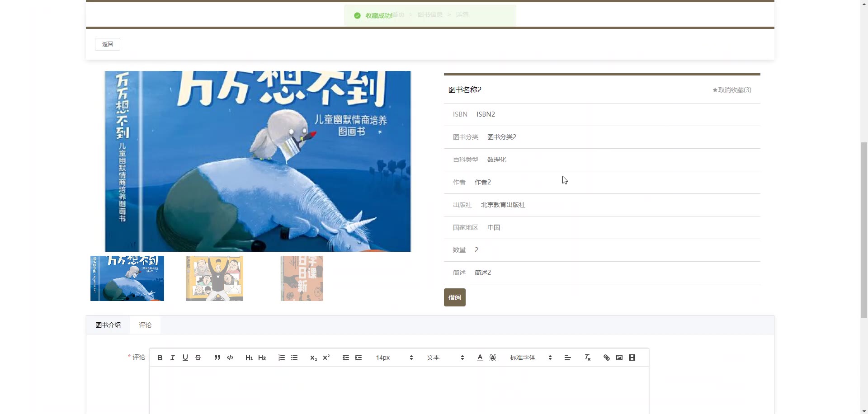Toggle strikethrough formatting in editor
868x414 pixels.
198,358
